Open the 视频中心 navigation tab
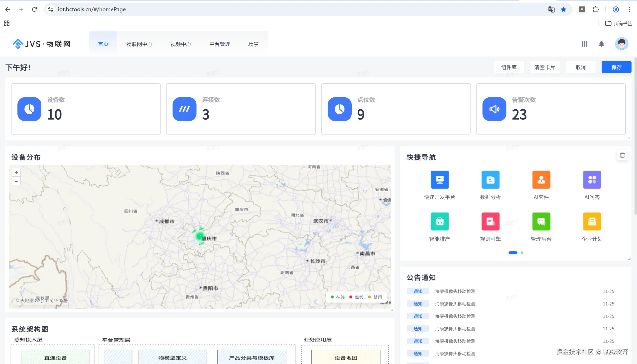 [181, 44]
